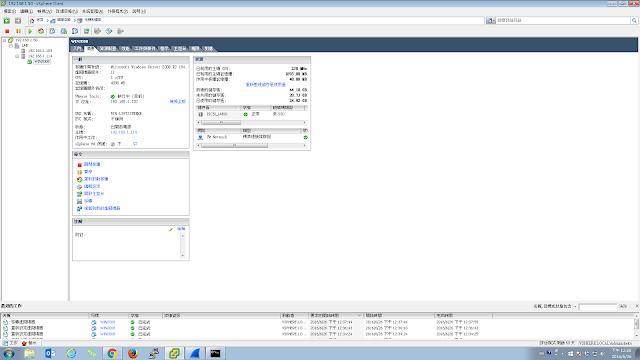Click the green navigate Back arrow icon
The width and height of the screenshot is (640, 360).
pos(7,20)
